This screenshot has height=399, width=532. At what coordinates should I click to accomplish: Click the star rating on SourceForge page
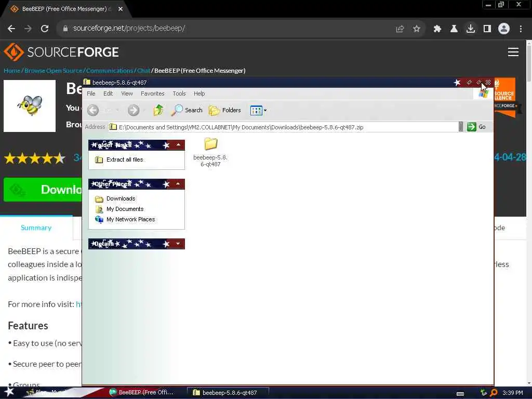coord(35,158)
